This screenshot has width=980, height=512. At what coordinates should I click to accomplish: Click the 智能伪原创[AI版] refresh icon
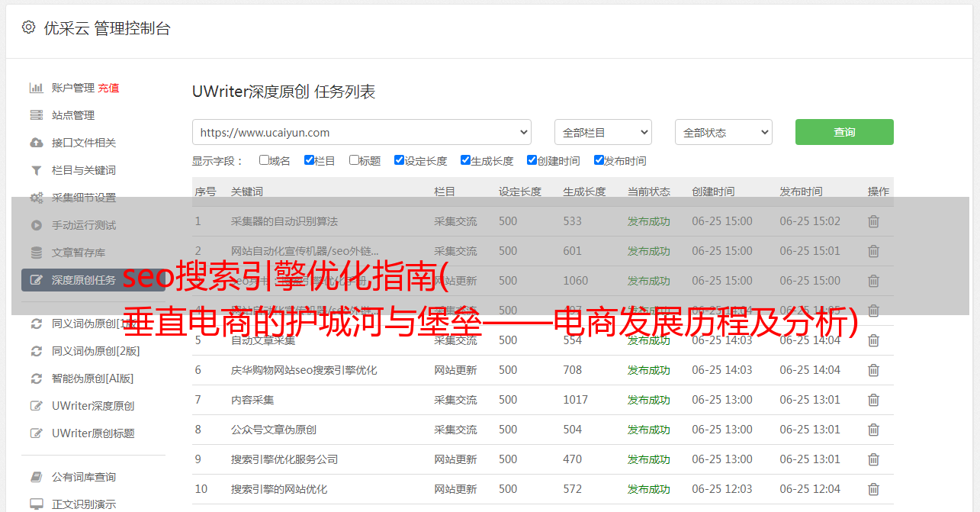(x=36, y=378)
